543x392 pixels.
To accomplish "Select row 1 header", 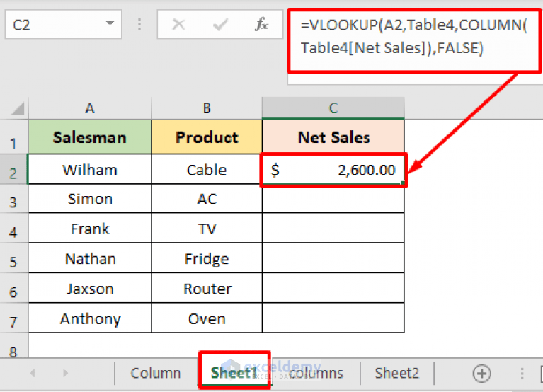I will [x=13, y=137].
